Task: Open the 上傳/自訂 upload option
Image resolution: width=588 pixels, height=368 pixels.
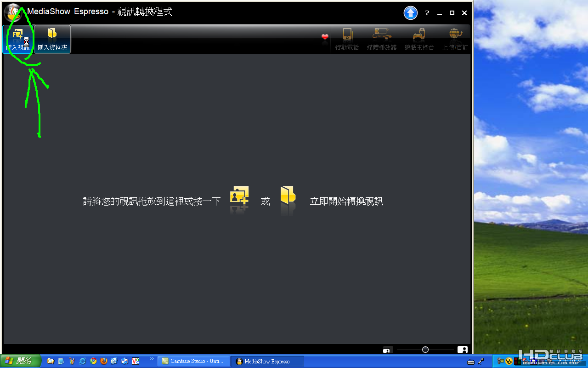Action: click(455, 39)
